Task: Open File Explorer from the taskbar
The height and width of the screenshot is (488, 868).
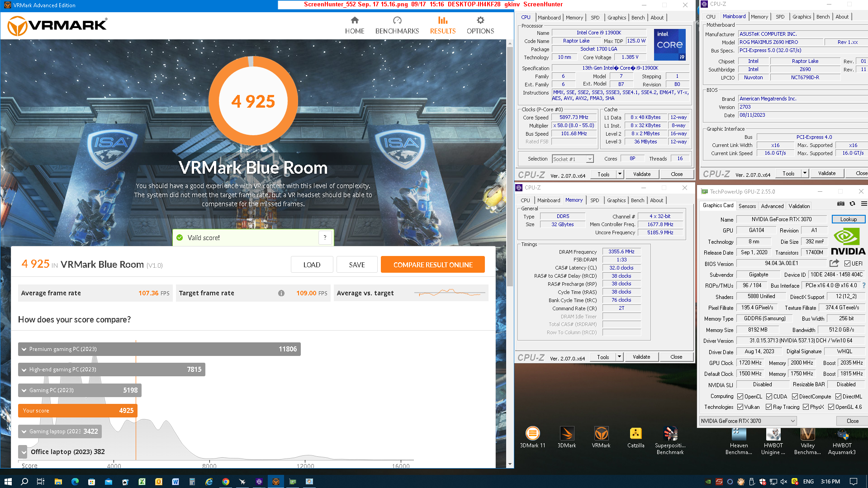Action: [x=58, y=481]
